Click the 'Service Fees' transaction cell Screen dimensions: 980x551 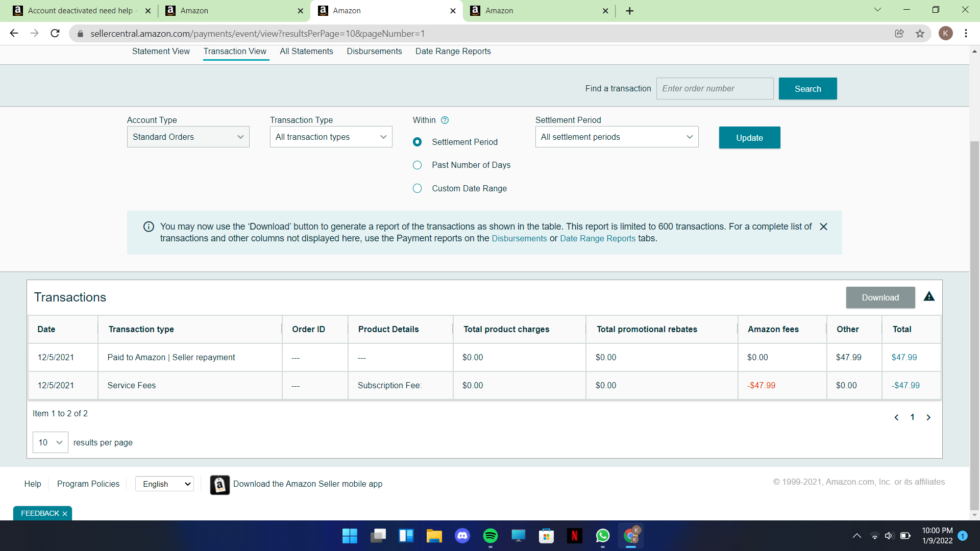pyautogui.click(x=190, y=385)
